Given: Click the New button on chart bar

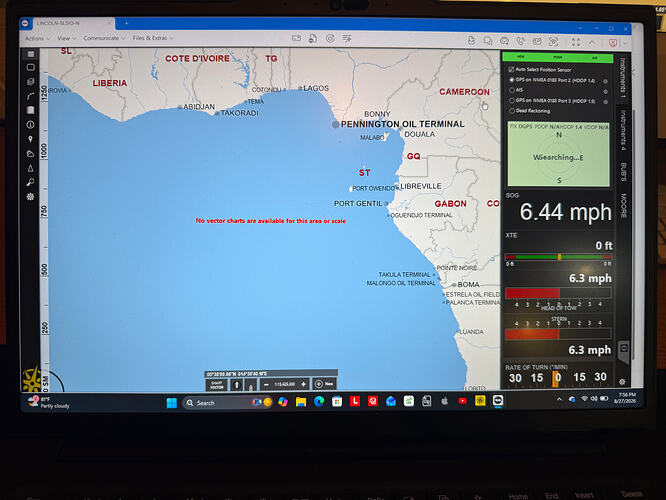Looking at the screenshot, I should point(324,384).
